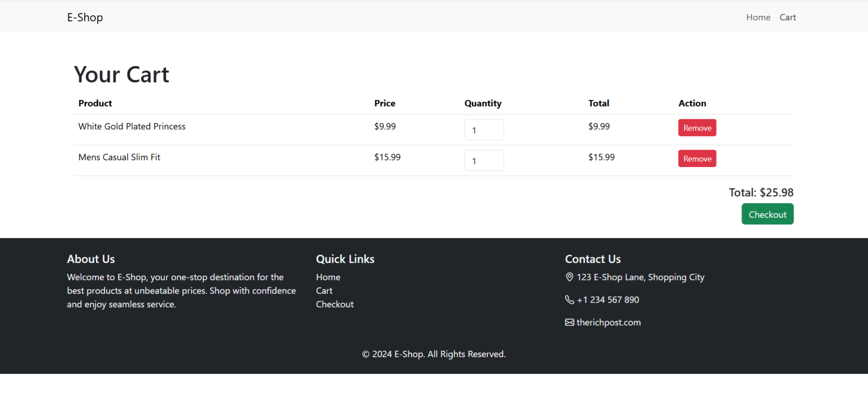Click the quantity field for White Gold Plated Princess

pyautogui.click(x=484, y=129)
